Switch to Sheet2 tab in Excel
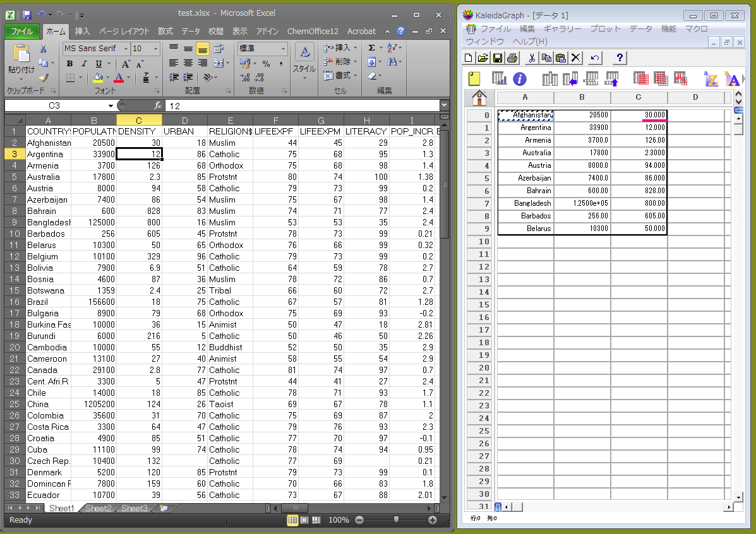The height and width of the screenshot is (534, 756). click(98, 508)
